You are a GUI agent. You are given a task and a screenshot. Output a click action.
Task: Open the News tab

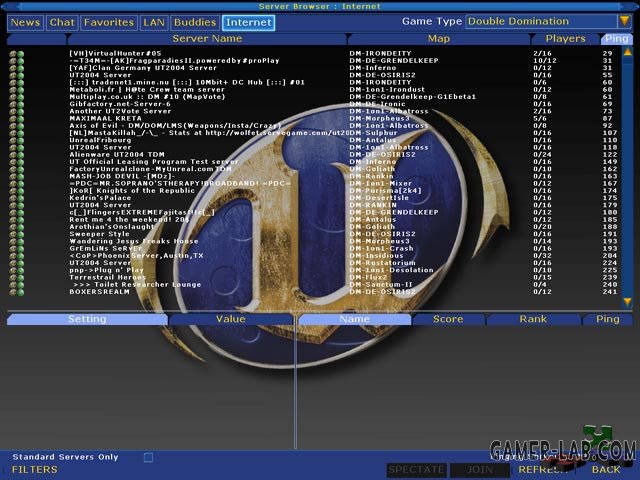25,22
